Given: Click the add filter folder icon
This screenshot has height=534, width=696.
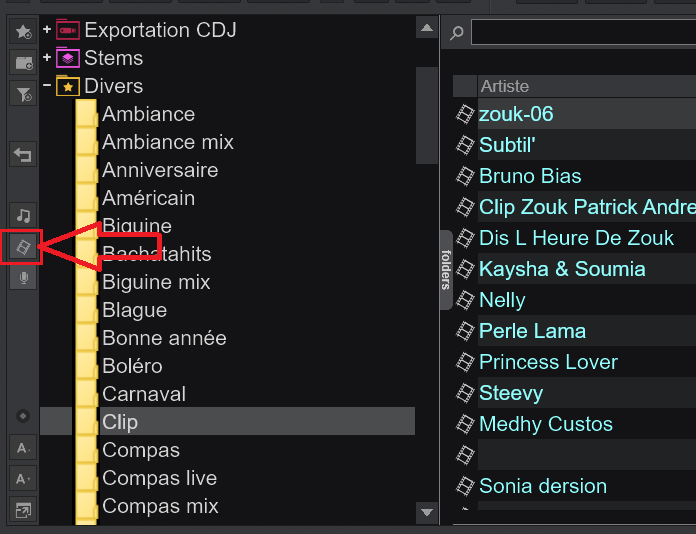Looking at the screenshot, I should click(x=23, y=94).
